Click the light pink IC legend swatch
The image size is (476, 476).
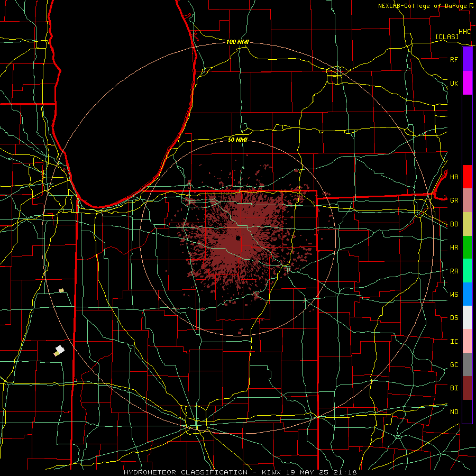point(467,341)
